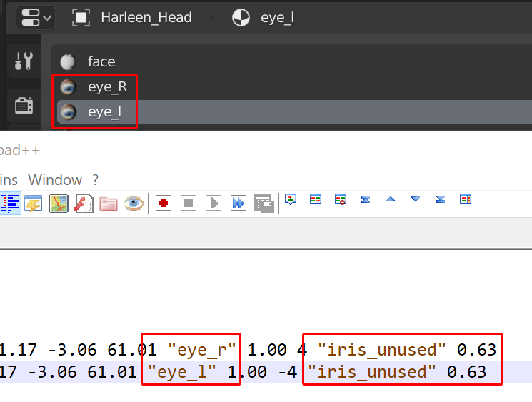Select Harleen_Head in the breadcrumb
This screenshot has width=532, height=402.
click(146, 17)
